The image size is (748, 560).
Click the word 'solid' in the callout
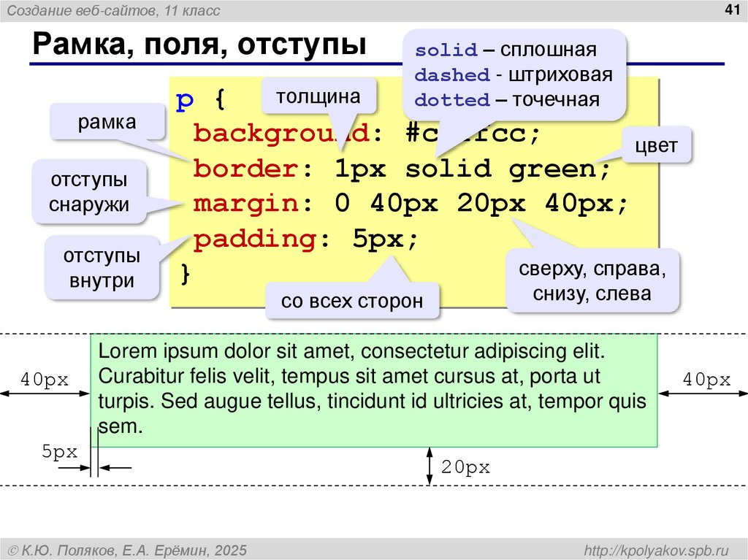[x=446, y=50]
